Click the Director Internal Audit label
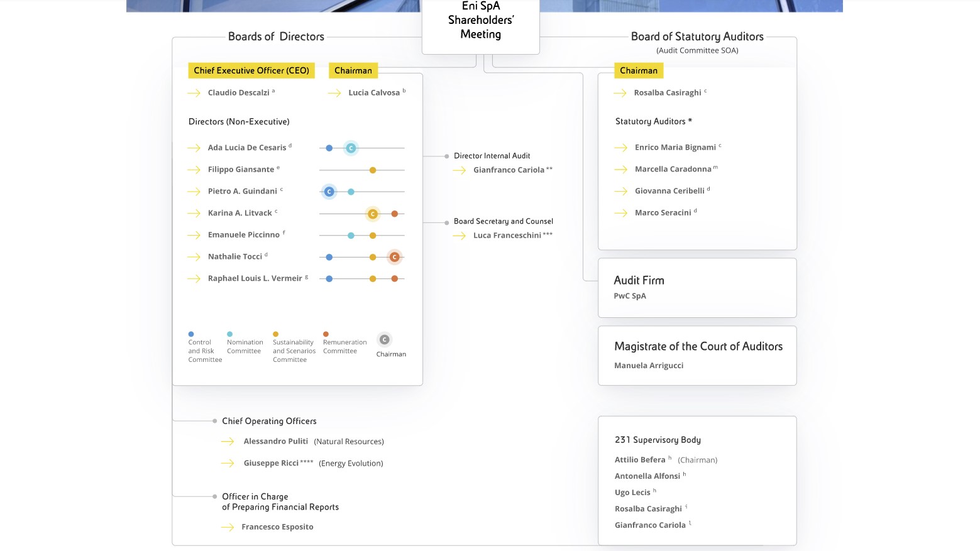980x551 pixels. (492, 156)
